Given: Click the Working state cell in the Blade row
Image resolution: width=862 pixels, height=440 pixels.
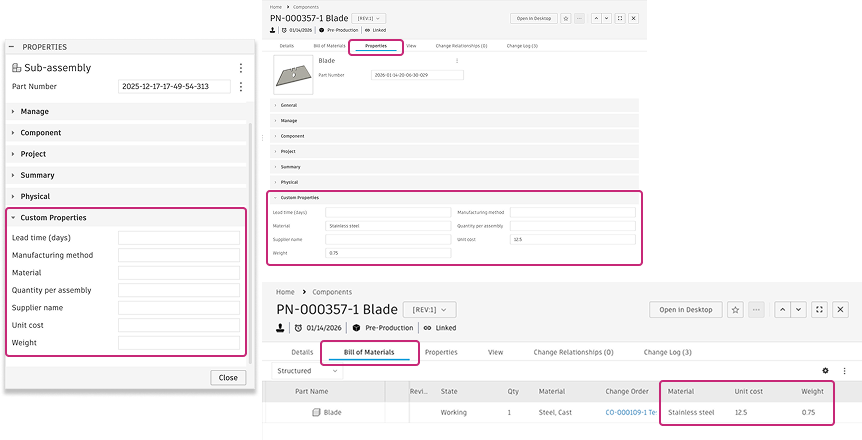Looking at the screenshot, I should [454, 412].
